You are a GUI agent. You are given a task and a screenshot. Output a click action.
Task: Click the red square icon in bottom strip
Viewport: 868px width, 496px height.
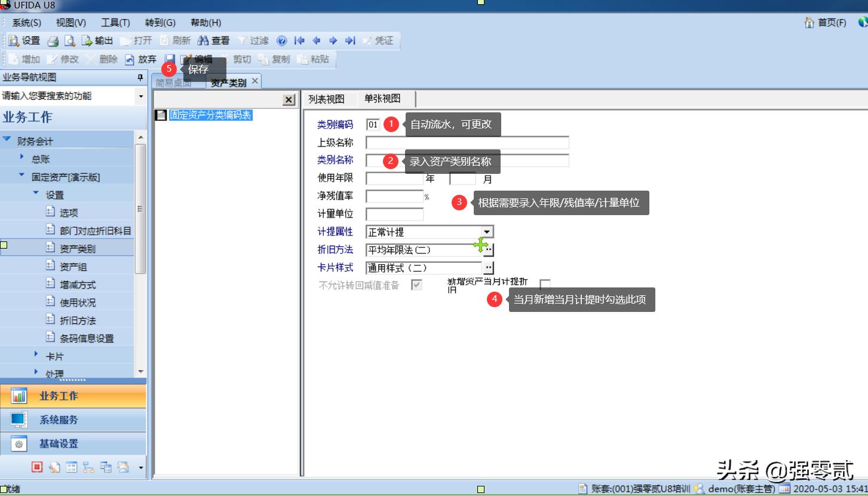(x=37, y=467)
